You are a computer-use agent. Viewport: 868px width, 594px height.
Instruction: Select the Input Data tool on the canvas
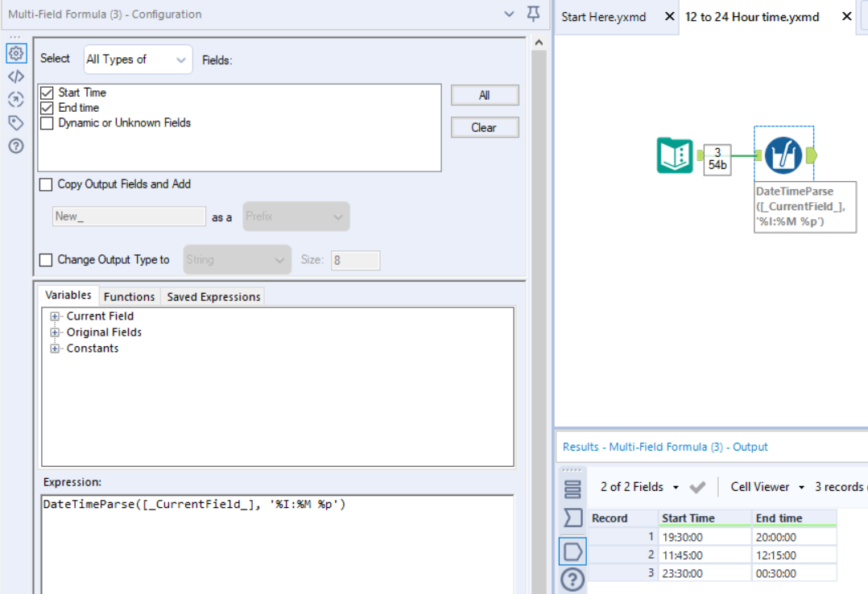[x=673, y=155]
